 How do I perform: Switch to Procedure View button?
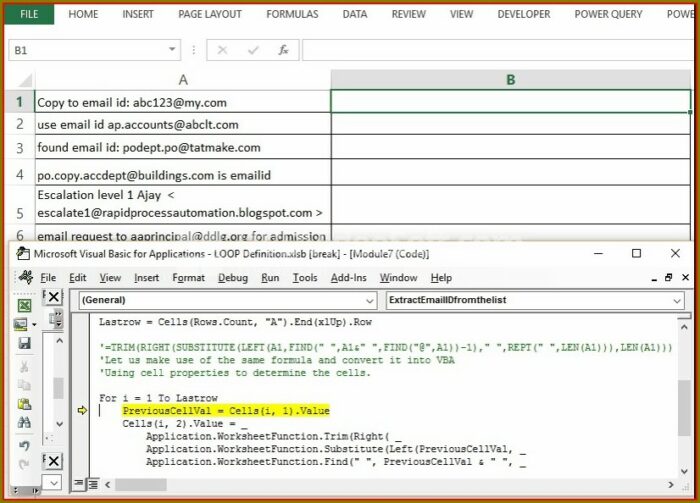coord(79,483)
